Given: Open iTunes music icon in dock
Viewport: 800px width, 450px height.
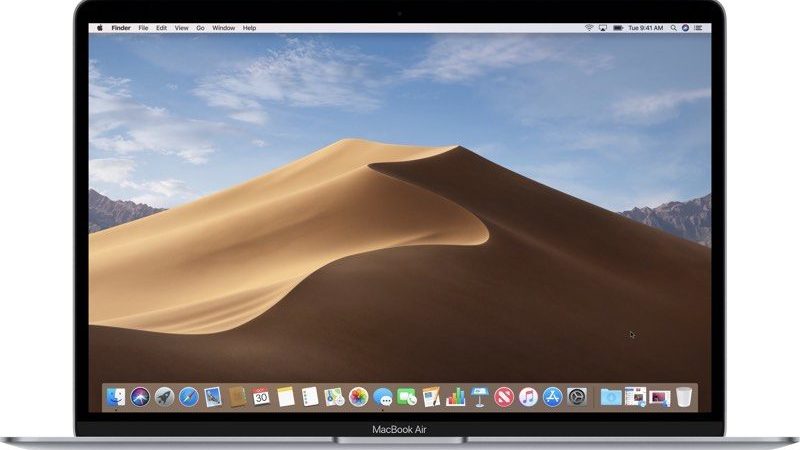Looking at the screenshot, I should point(528,397).
